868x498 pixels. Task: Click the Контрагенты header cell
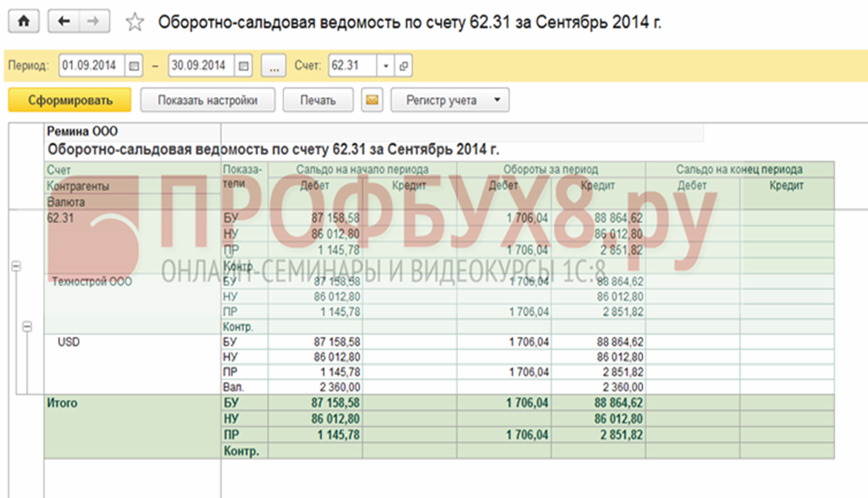point(133,186)
